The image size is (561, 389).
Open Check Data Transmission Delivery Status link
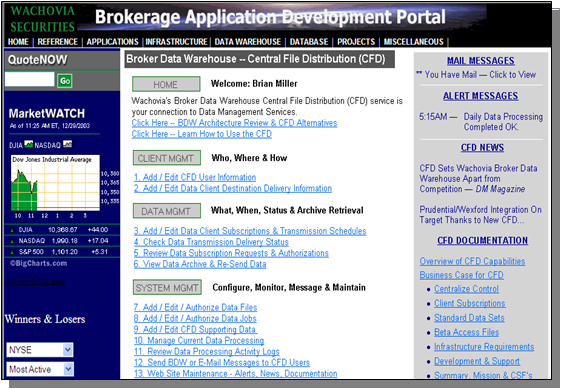pos(211,242)
